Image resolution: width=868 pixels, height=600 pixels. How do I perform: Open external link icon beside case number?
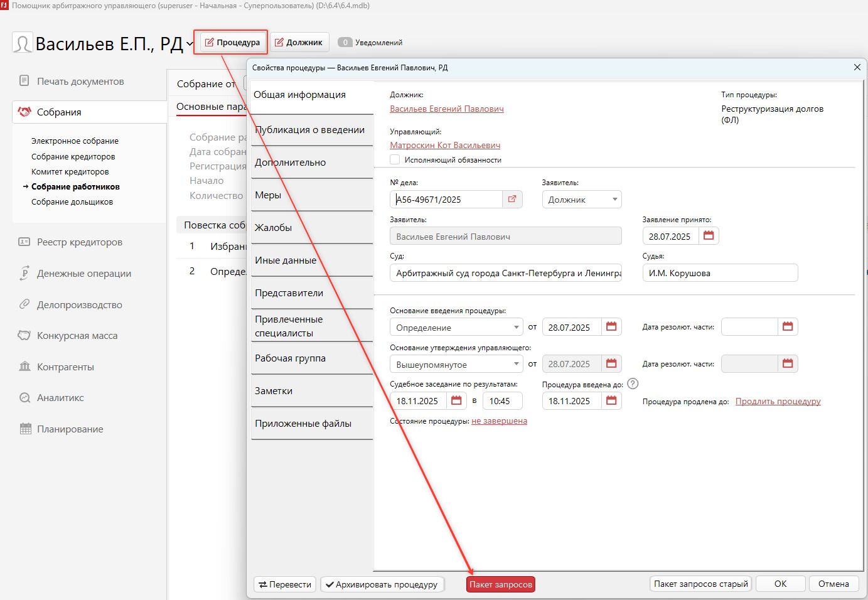click(512, 199)
